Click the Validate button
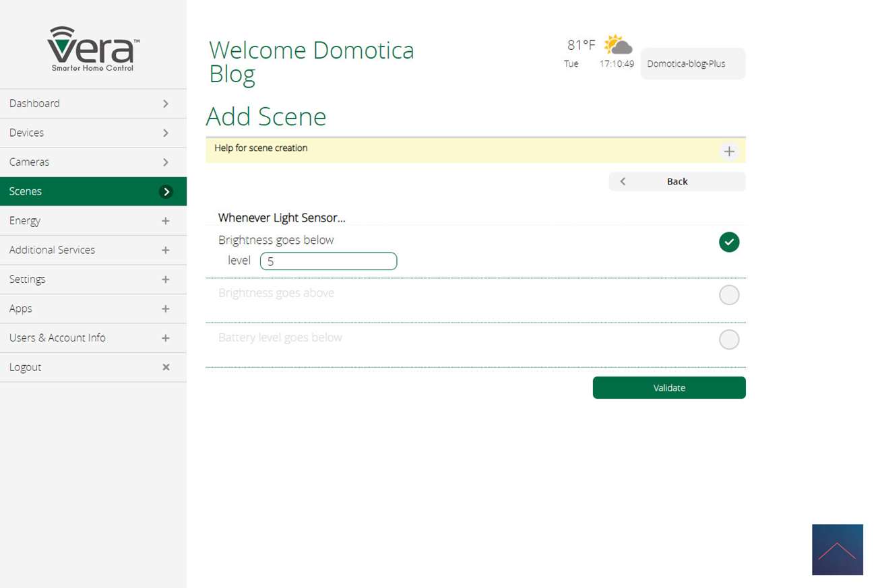Image resolution: width=876 pixels, height=588 pixels. point(668,388)
